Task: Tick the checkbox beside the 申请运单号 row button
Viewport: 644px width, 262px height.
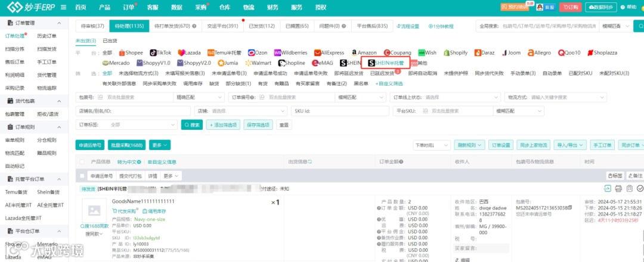Action: click(82, 176)
